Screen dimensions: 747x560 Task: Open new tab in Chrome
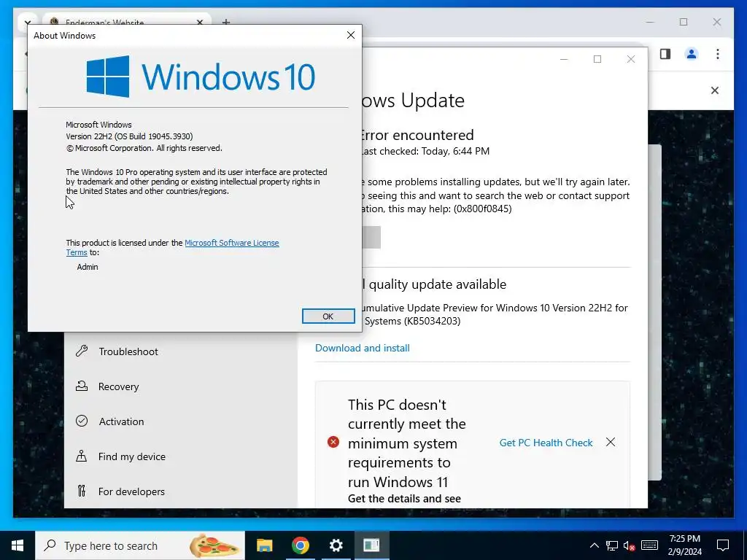tap(226, 22)
